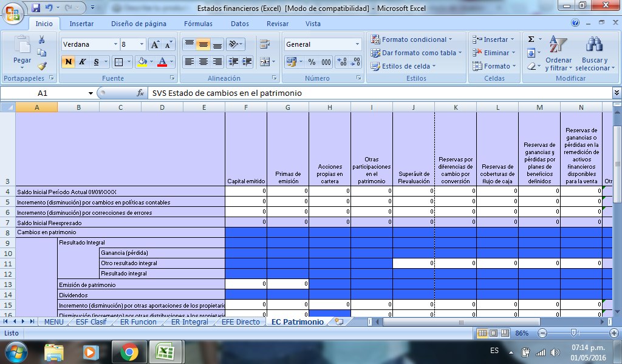Open Windows Start menu orb
Viewport: 622px width, 364px height.
pyautogui.click(x=16, y=352)
